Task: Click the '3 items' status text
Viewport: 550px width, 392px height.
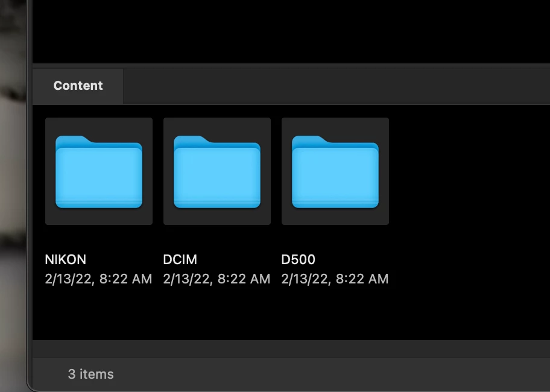Action: 91,374
